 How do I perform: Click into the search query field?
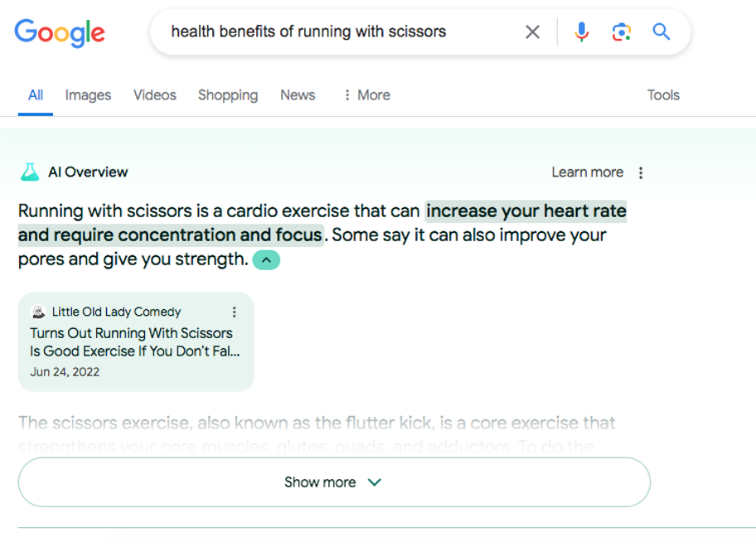(x=332, y=32)
